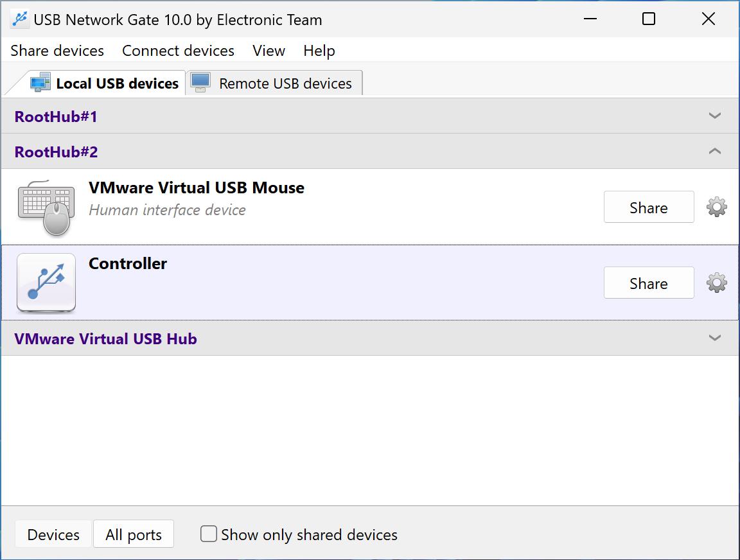The image size is (740, 560).
Task: Toggle Show only shared devices checkbox
Action: coord(209,534)
